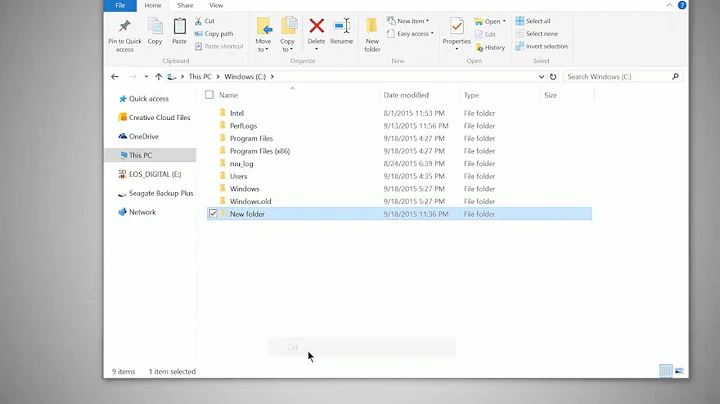Uncheck the New folder checkbox
The height and width of the screenshot is (404, 720).
click(213, 213)
